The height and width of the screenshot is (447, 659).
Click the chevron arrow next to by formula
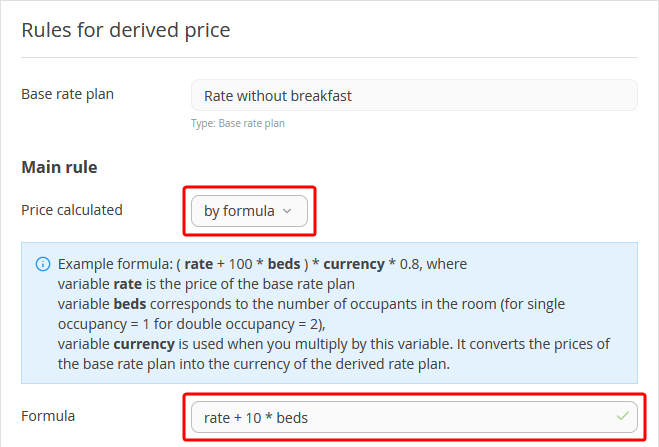tap(287, 211)
